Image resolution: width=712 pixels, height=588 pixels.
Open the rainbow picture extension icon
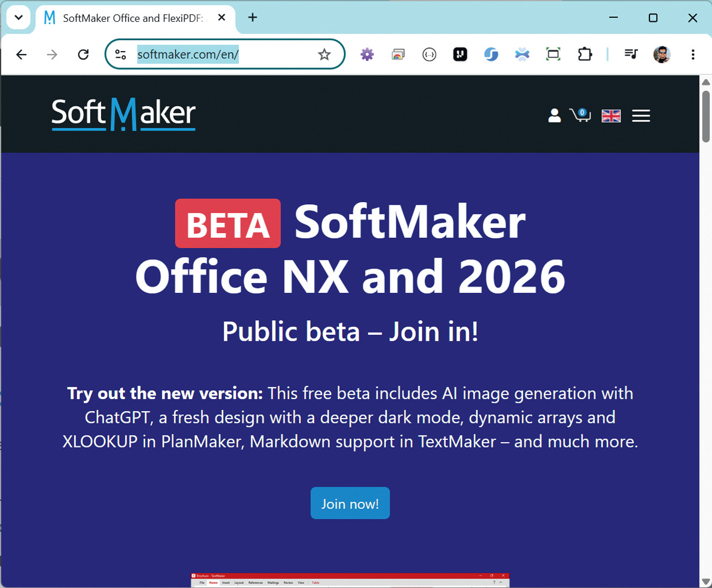(x=398, y=54)
